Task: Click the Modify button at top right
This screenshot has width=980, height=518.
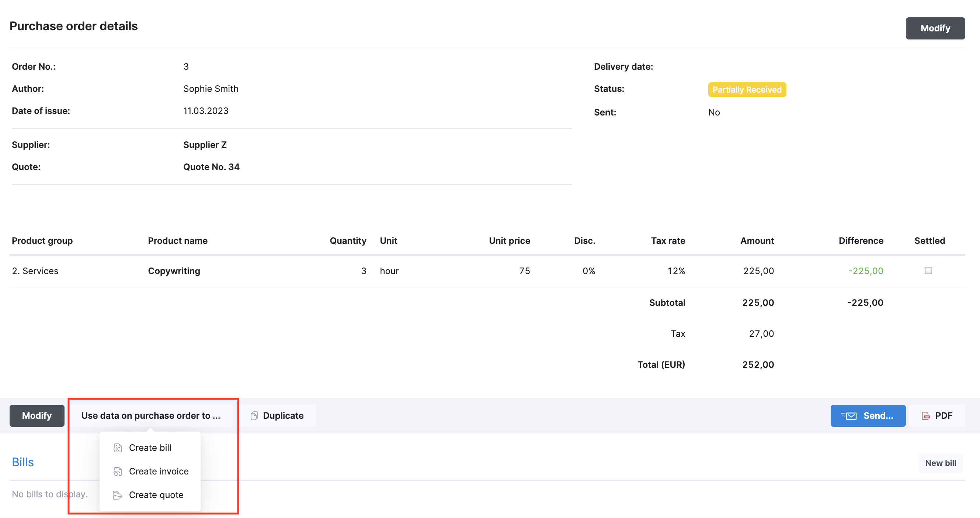Action: pyautogui.click(x=935, y=28)
